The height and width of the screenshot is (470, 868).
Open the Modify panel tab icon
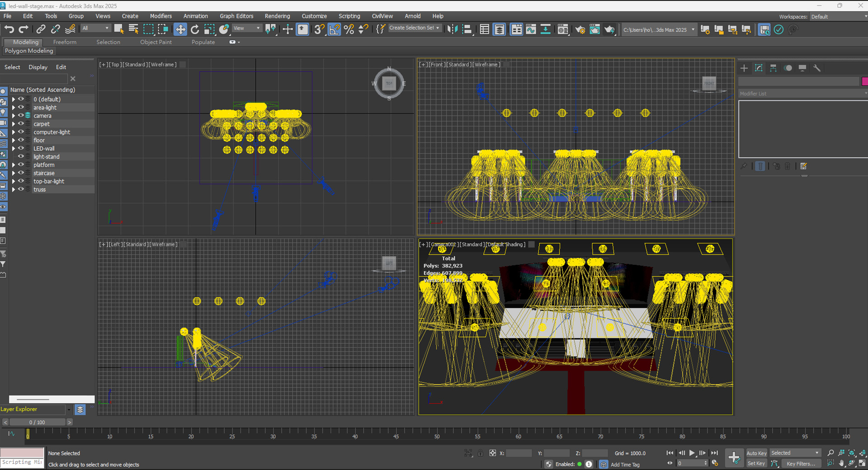[x=759, y=68]
